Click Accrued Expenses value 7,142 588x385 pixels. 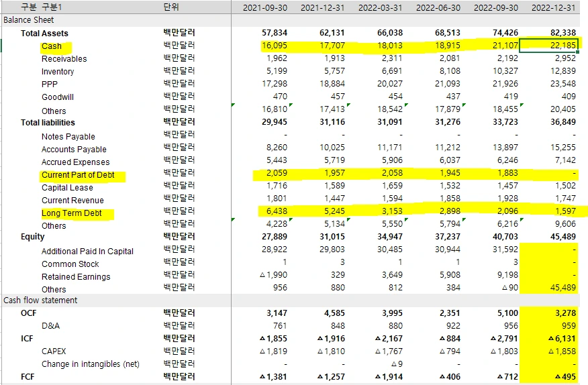click(565, 160)
